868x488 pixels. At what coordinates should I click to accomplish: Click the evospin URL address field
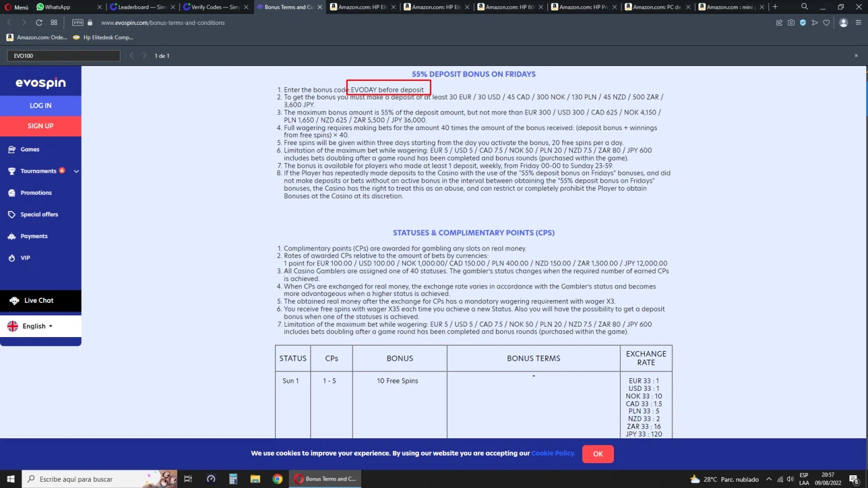pos(163,23)
